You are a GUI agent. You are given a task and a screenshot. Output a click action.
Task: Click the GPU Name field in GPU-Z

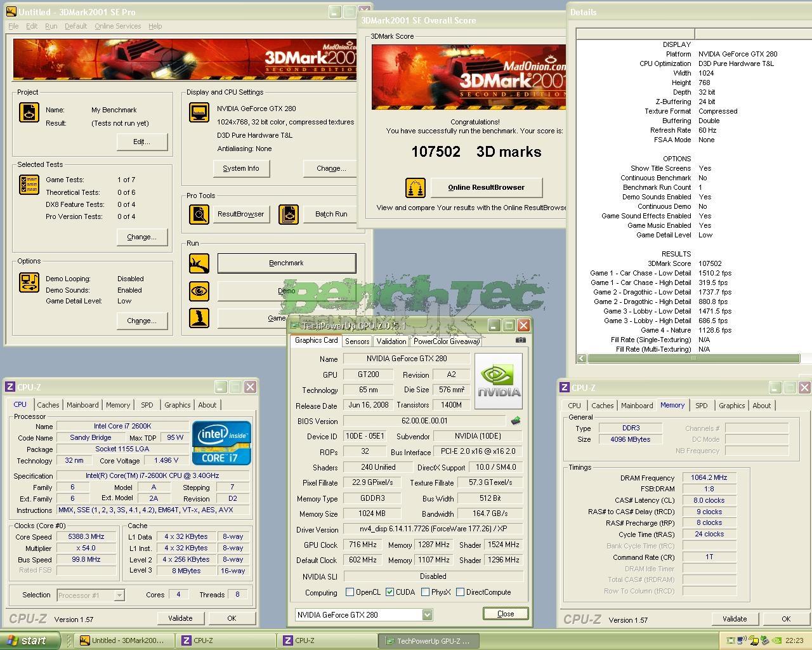coord(407,359)
